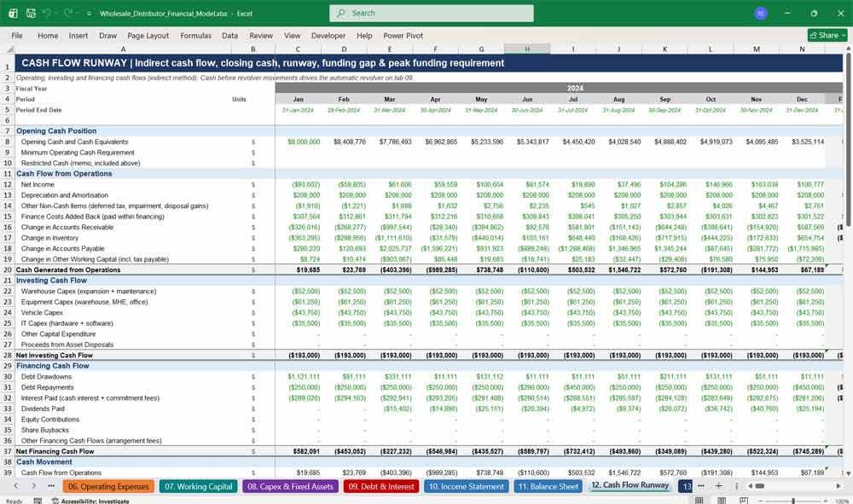Open the Page Layout ribbon tab
The width and height of the screenshot is (853, 504).
(x=148, y=35)
